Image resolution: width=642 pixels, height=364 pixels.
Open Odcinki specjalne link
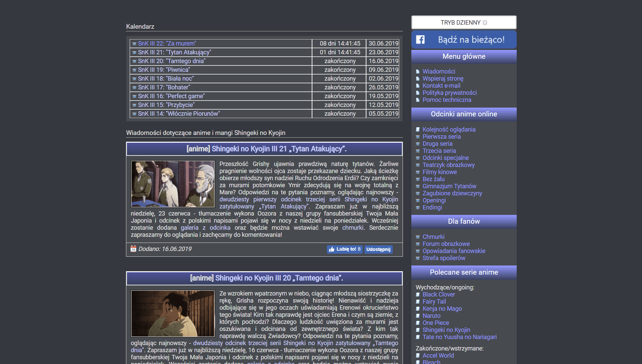click(445, 158)
